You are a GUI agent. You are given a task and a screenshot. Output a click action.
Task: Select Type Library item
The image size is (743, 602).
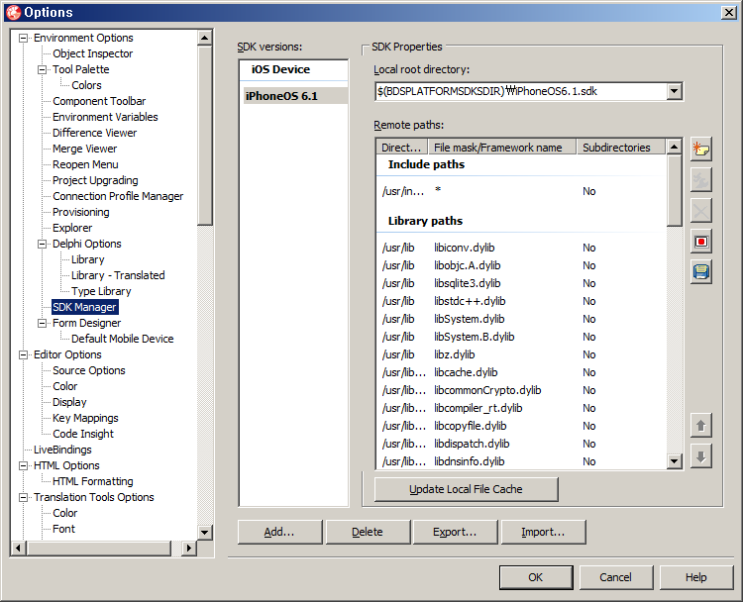click(101, 292)
